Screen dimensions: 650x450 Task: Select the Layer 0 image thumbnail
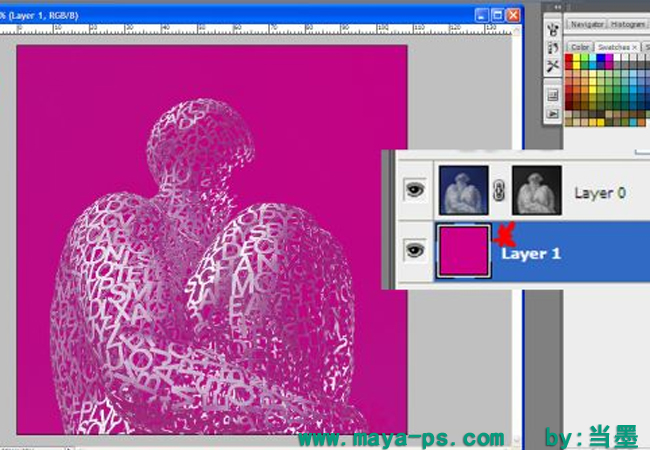(x=463, y=190)
